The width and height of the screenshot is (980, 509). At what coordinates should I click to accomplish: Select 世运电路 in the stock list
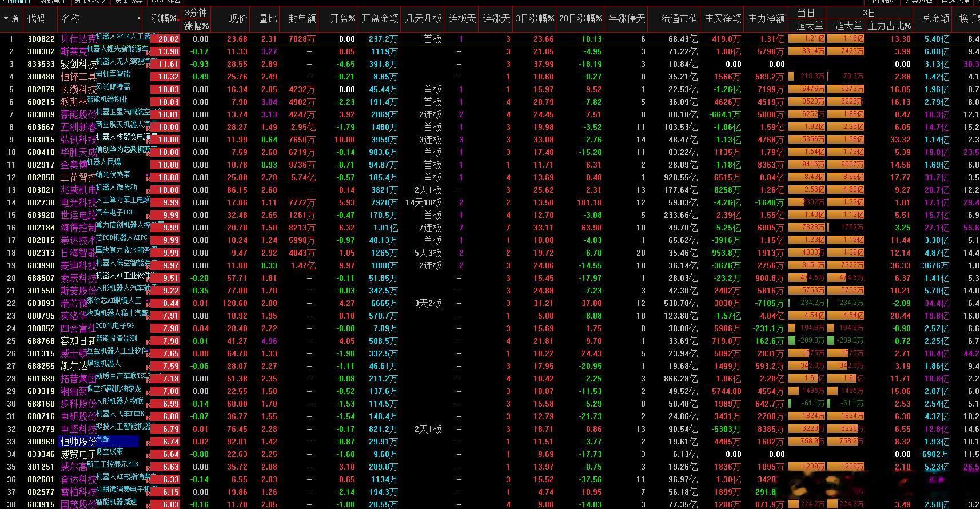tap(78, 215)
